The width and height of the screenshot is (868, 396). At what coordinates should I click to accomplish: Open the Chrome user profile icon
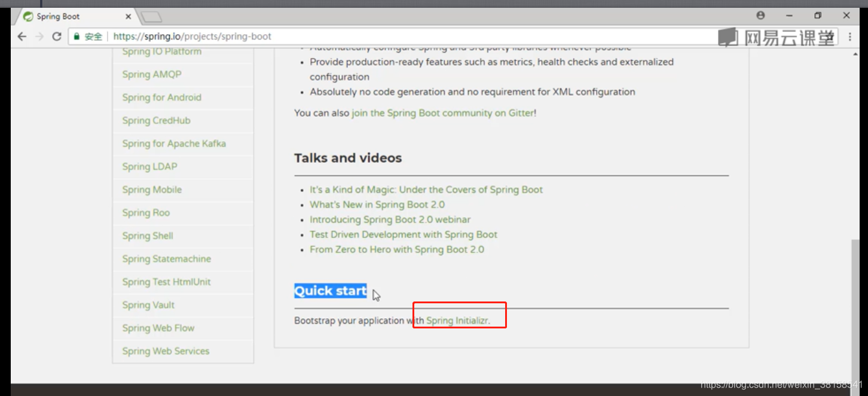[x=760, y=16]
